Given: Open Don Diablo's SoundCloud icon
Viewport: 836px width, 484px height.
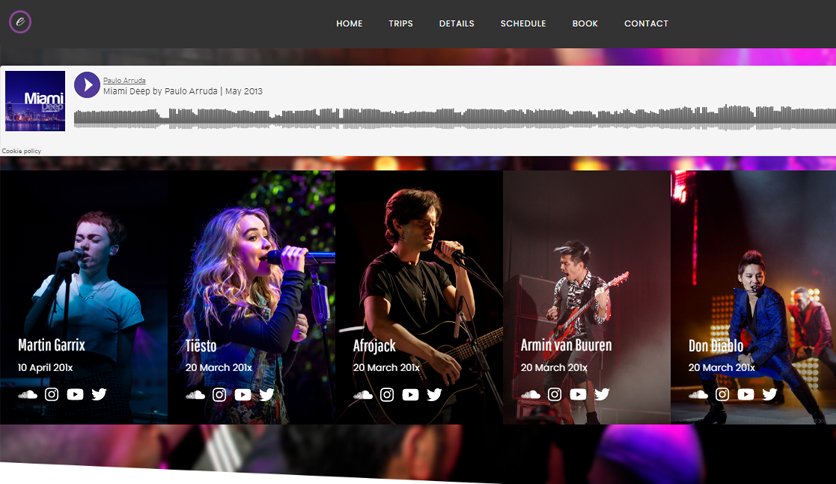Looking at the screenshot, I should click(x=698, y=394).
